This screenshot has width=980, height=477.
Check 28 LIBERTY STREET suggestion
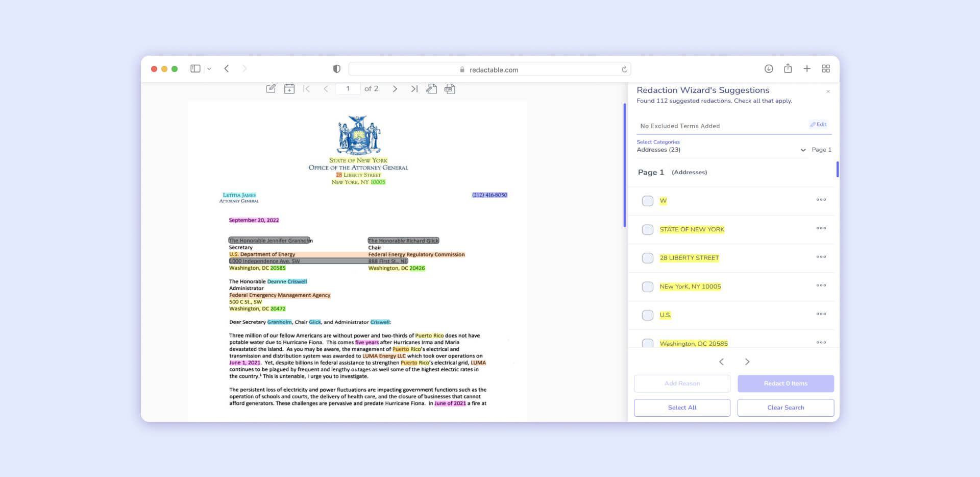pyautogui.click(x=648, y=258)
